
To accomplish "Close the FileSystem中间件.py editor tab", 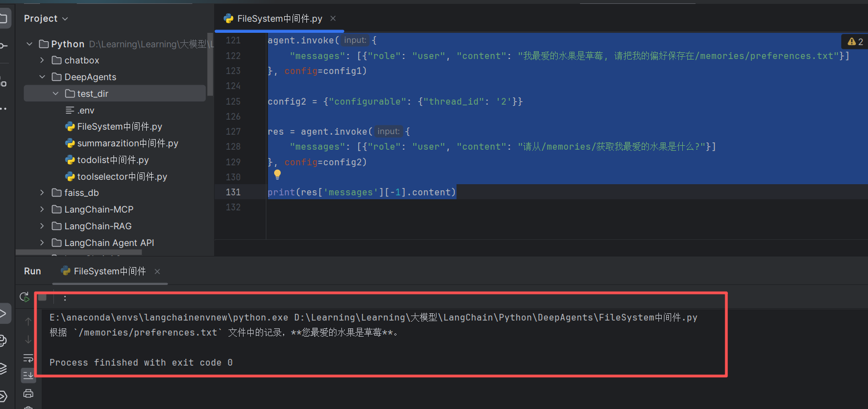I will pyautogui.click(x=333, y=18).
